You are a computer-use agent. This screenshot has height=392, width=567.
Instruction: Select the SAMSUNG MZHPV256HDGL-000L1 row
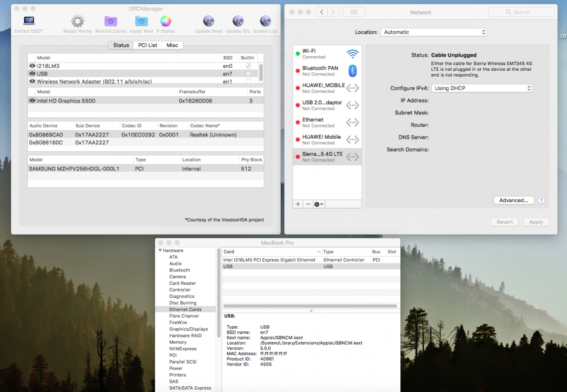(146, 169)
